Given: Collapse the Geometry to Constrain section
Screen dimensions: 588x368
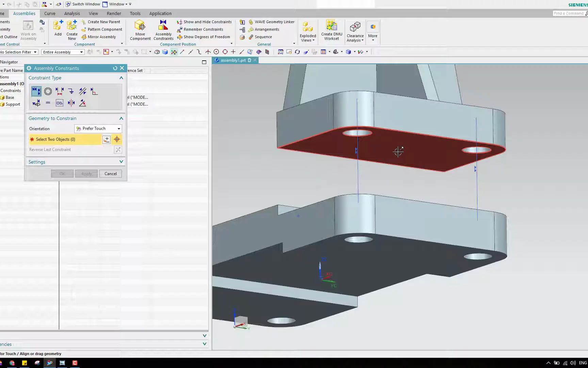Looking at the screenshot, I should (121, 118).
